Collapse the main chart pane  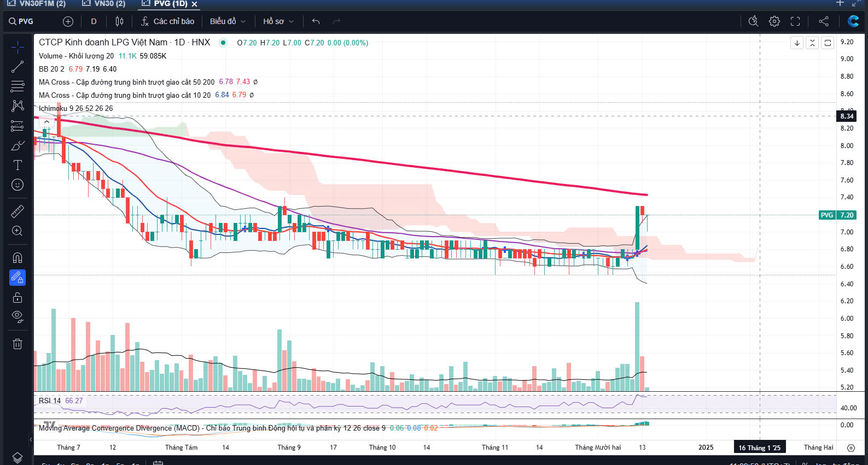point(812,43)
